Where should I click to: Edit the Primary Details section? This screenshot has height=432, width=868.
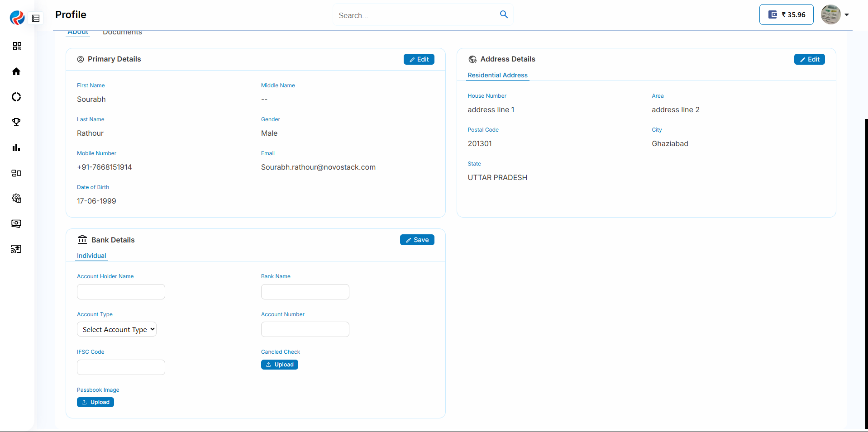(x=419, y=59)
